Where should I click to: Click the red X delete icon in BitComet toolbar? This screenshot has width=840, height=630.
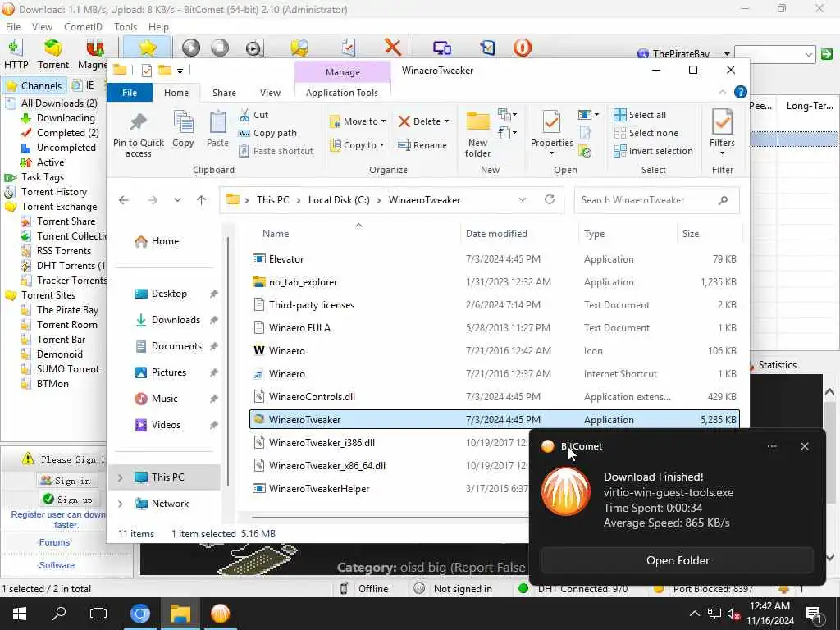point(393,47)
